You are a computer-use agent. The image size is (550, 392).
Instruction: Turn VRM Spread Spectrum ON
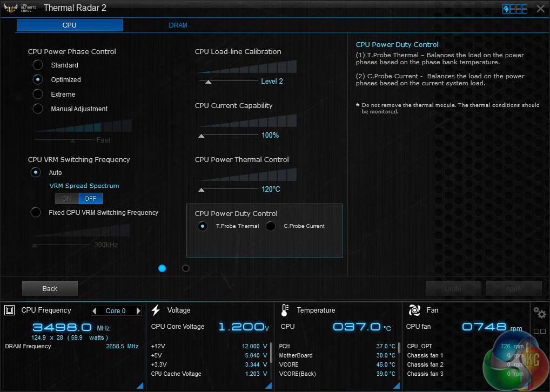67,199
